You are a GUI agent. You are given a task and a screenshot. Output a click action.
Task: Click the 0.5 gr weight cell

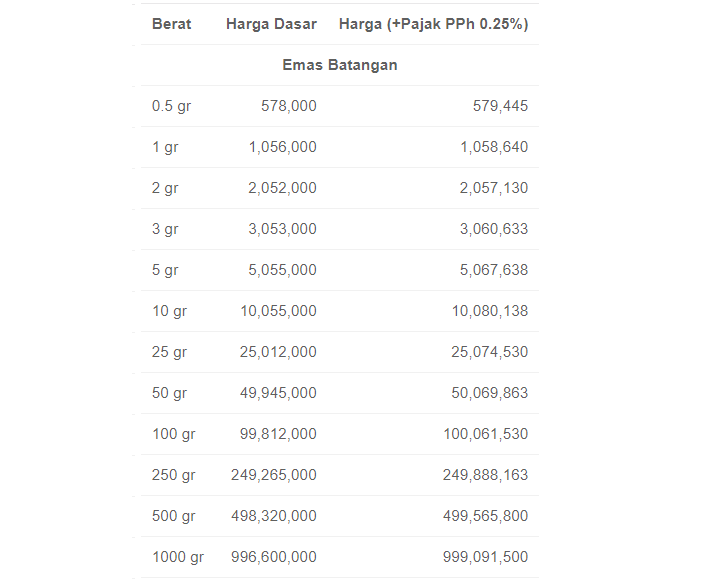point(171,106)
